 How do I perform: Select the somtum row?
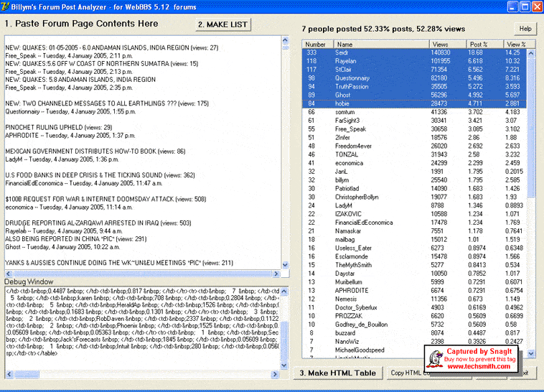tap(414, 112)
